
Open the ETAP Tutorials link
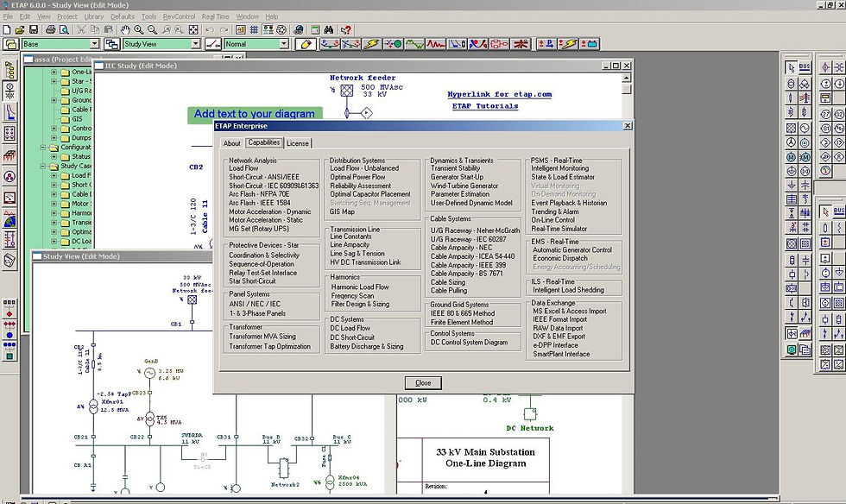pyautogui.click(x=485, y=106)
